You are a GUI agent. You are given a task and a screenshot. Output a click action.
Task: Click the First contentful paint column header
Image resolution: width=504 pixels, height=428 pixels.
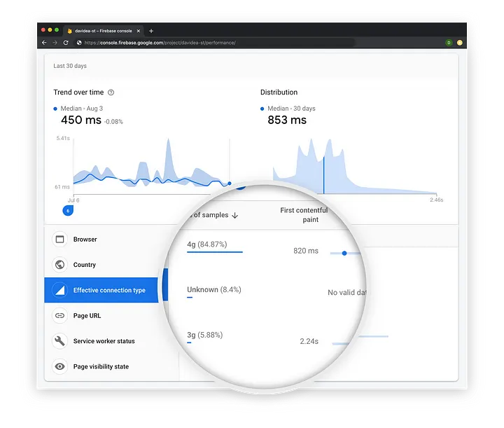[x=304, y=215]
